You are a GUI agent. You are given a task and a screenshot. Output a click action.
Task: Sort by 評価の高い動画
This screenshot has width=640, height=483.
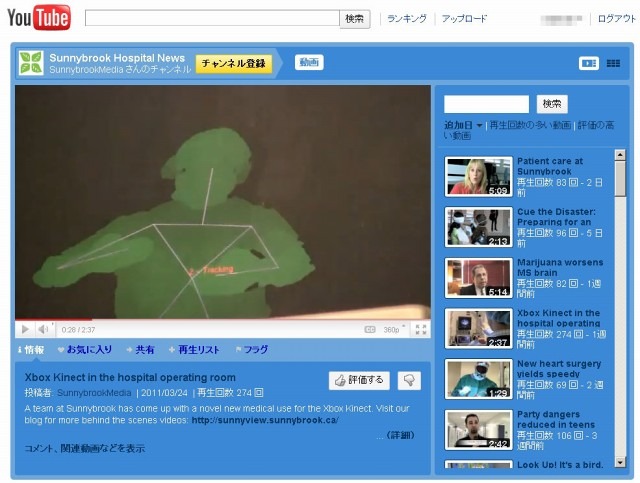click(x=529, y=130)
